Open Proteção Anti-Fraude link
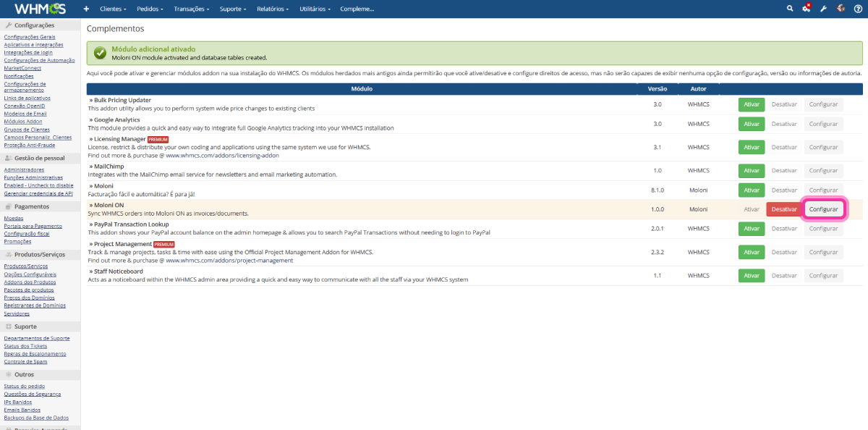 [30, 145]
